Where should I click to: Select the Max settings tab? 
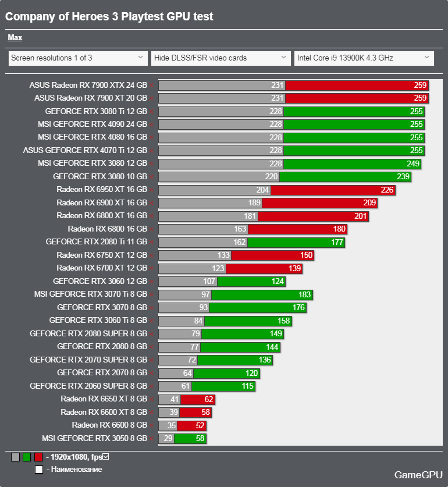[x=15, y=38]
